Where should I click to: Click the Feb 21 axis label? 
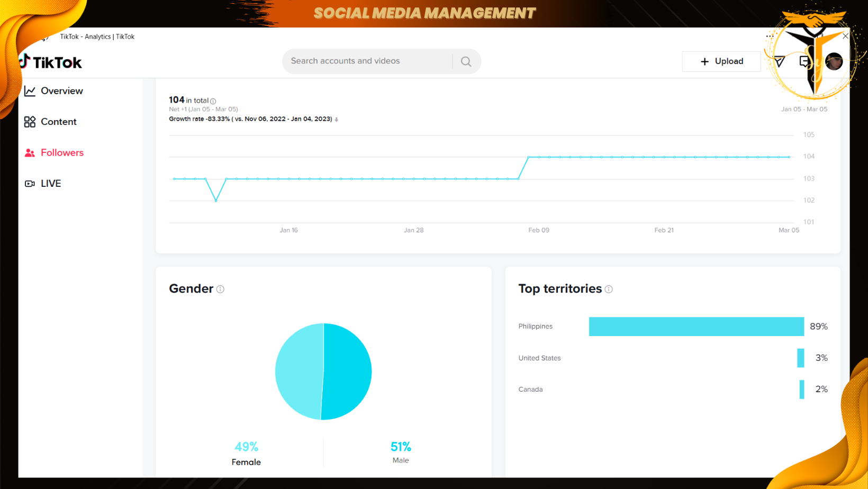[x=664, y=230]
